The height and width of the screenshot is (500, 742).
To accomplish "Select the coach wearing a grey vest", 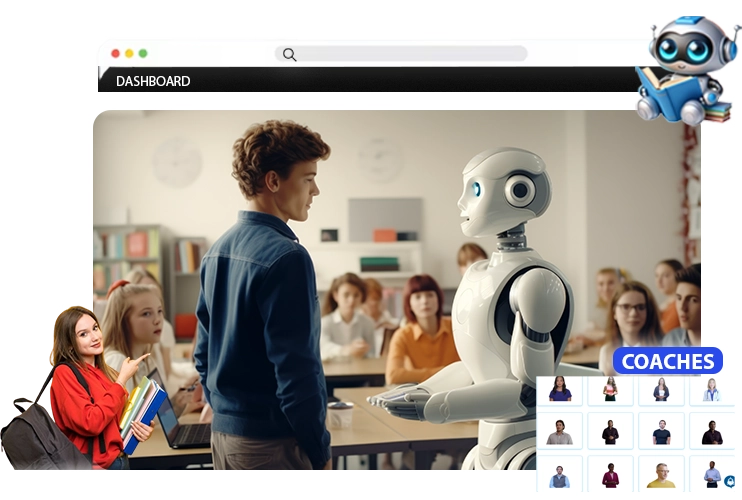I will (560, 476).
